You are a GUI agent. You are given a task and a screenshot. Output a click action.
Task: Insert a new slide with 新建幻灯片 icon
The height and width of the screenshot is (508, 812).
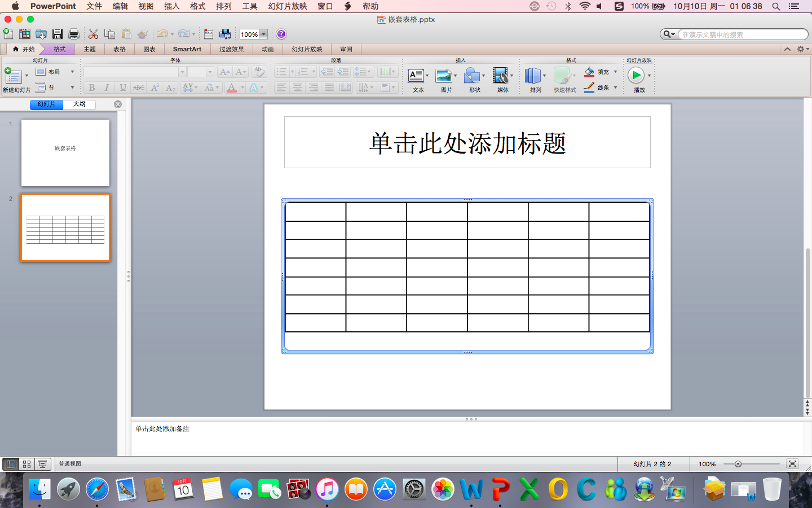point(12,75)
